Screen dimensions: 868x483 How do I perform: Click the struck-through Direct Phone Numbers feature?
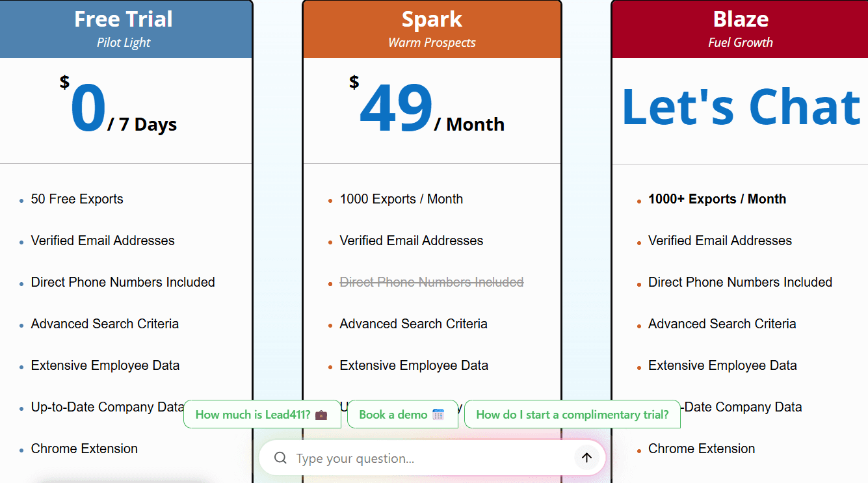431,282
